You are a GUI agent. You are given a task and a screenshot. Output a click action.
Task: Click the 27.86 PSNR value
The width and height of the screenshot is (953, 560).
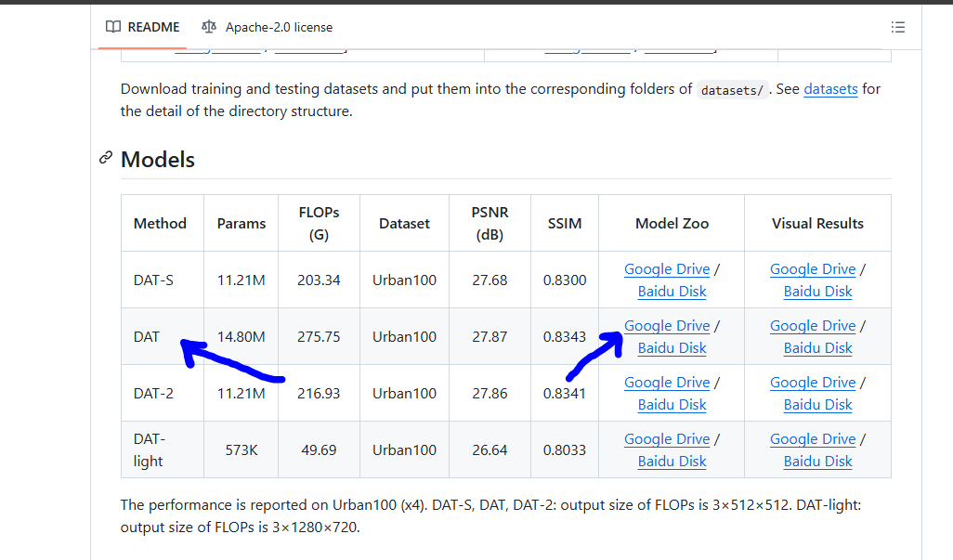click(x=490, y=394)
